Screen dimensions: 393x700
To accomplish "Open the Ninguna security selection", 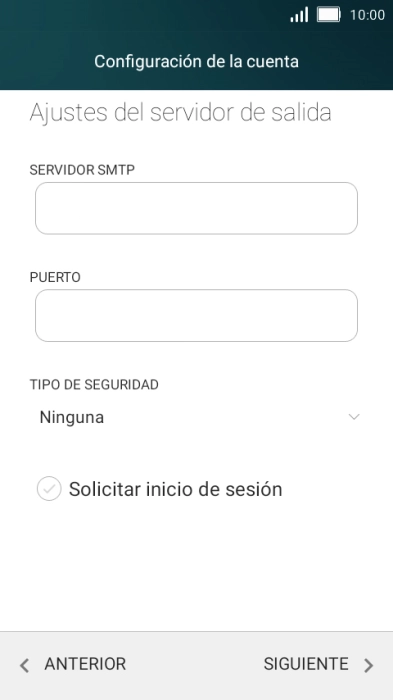I will 196,417.
